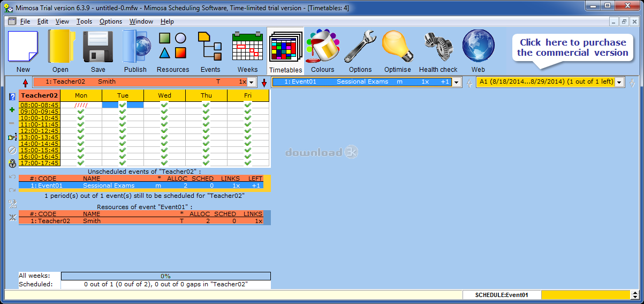This screenshot has height=304, width=644.
Task: Click the Mon column header
Action: coord(81,95)
